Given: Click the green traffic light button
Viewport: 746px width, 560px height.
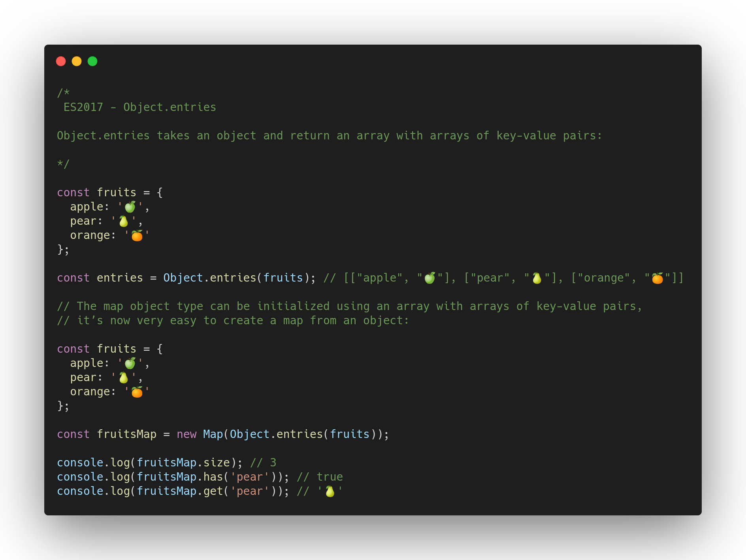Looking at the screenshot, I should coord(92,61).
